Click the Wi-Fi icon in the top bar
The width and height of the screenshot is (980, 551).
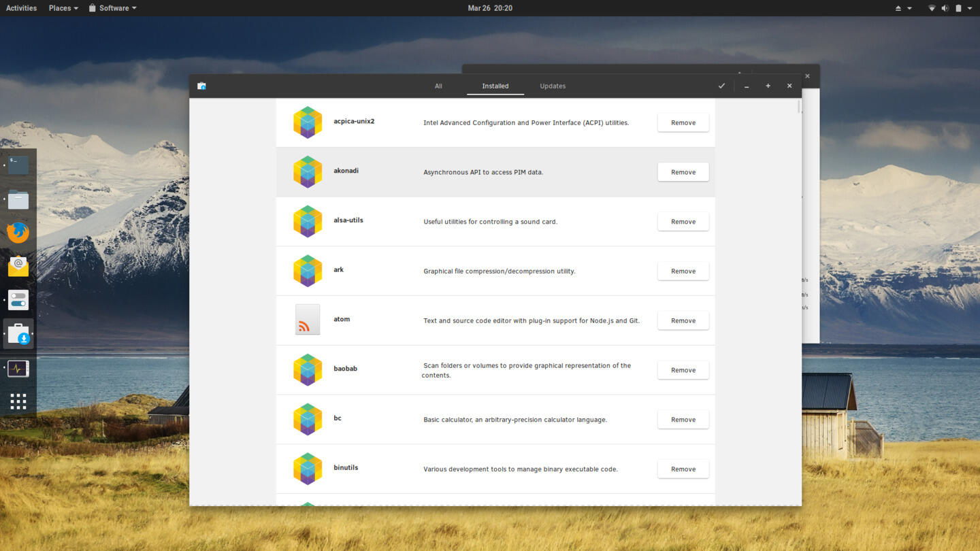[x=932, y=8]
